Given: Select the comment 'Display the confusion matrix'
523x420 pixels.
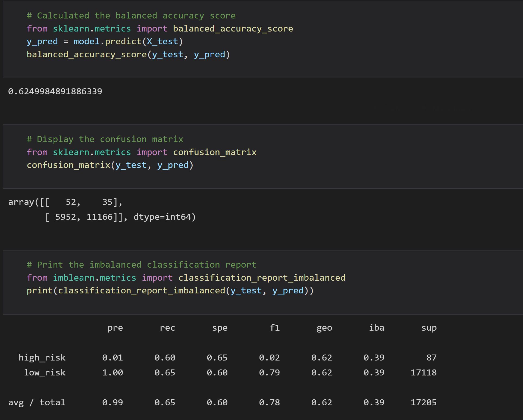Looking at the screenshot, I should (x=105, y=139).
